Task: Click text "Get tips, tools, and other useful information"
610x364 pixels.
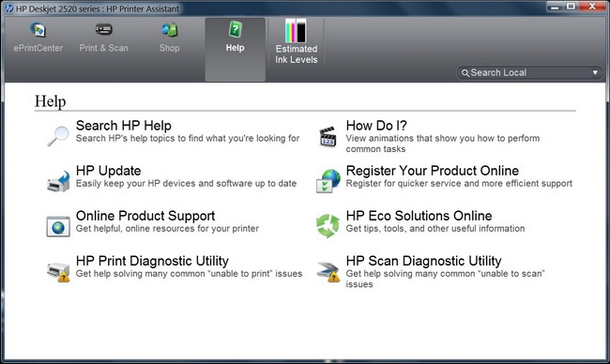Action: [x=435, y=229]
